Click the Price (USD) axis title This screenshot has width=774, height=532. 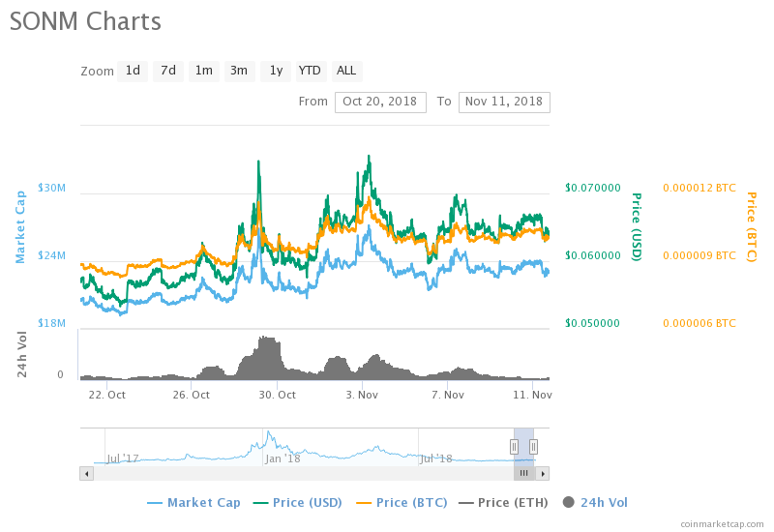click(x=637, y=227)
